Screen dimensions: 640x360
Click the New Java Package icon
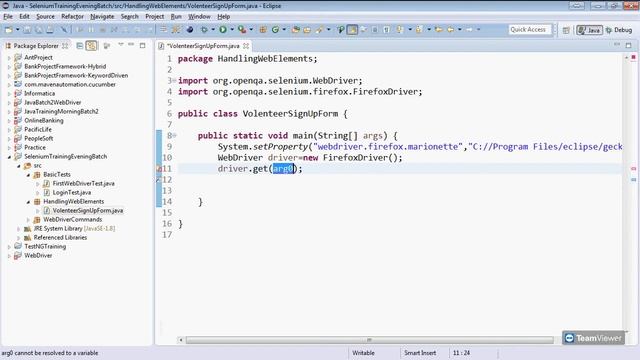pyautogui.click(x=263, y=30)
